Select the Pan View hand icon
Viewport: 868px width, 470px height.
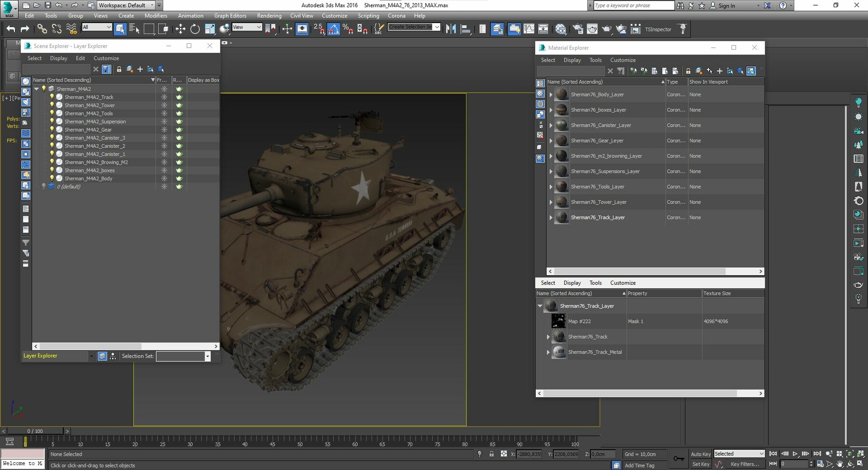(x=840, y=464)
